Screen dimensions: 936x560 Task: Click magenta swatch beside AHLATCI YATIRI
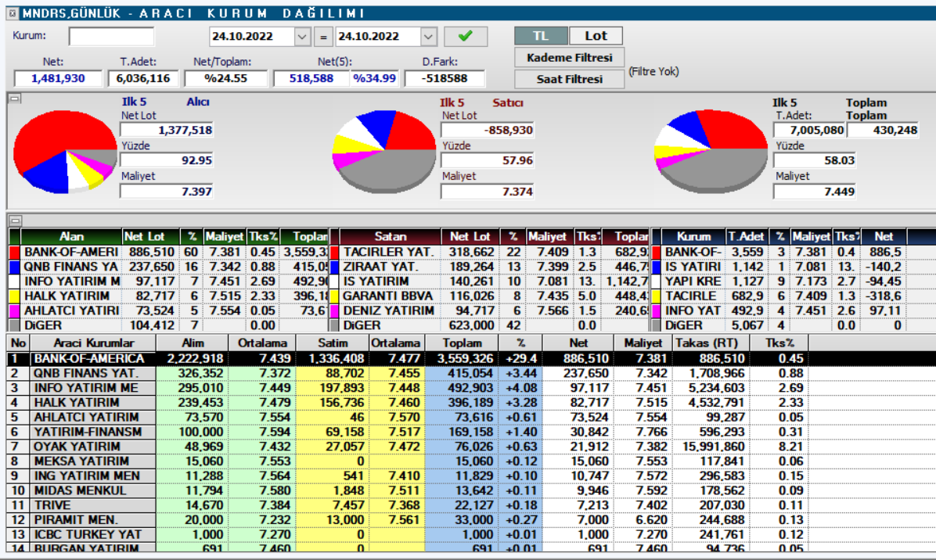click(x=14, y=311)
